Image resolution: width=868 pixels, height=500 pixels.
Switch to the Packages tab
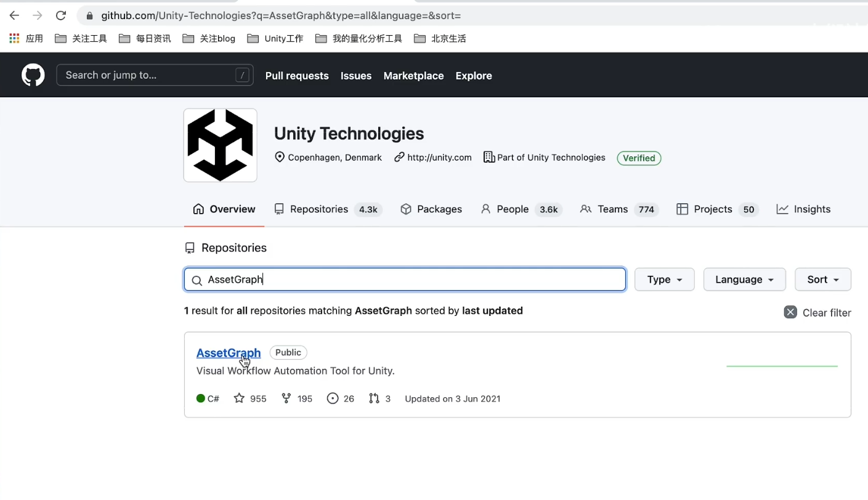pyautogui.click(x=431, y=209)
